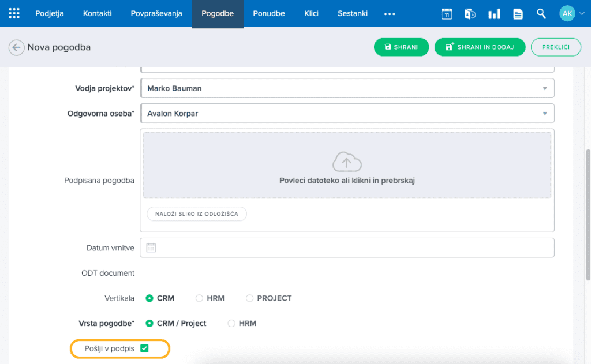Click the search magnifier icon

[x=541, y=14]
